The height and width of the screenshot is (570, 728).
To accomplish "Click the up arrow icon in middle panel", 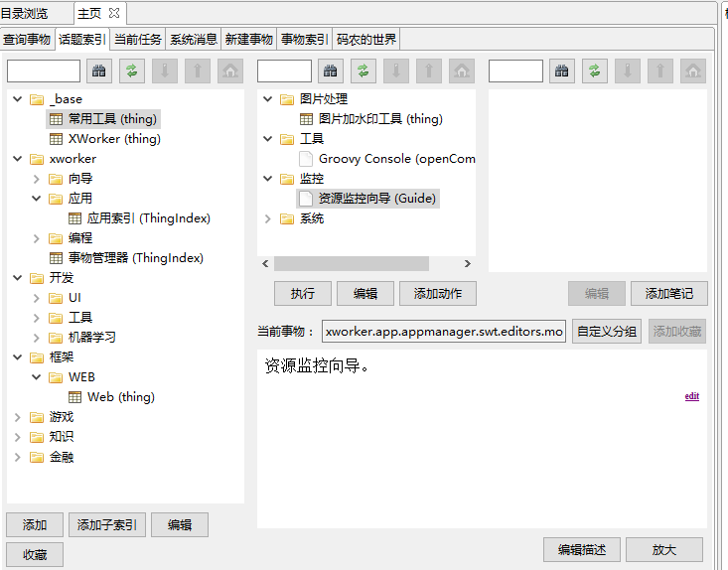I will click(x=429, y=71).
